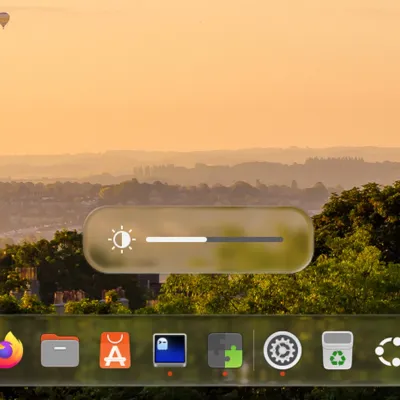Image resolution: width=400 pixels, height=400 pixels.
Task: Open the blue ghost terminal app icon
Action: point(170,350)
